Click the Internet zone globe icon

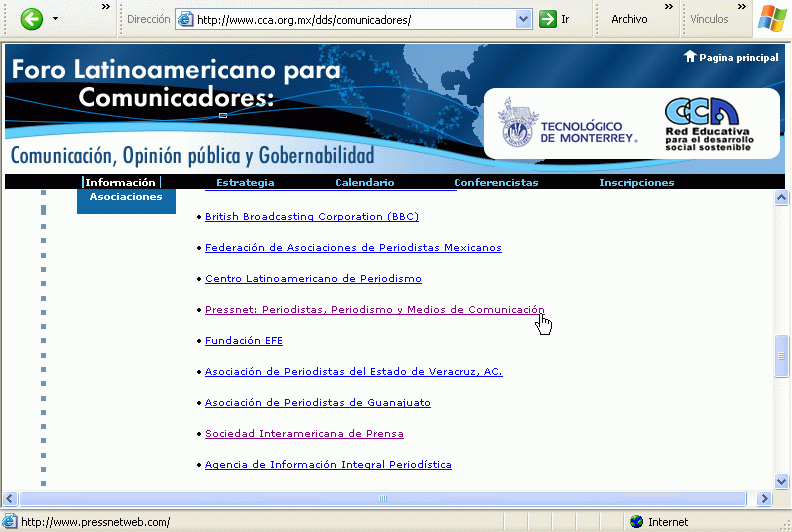click(636, 521)
